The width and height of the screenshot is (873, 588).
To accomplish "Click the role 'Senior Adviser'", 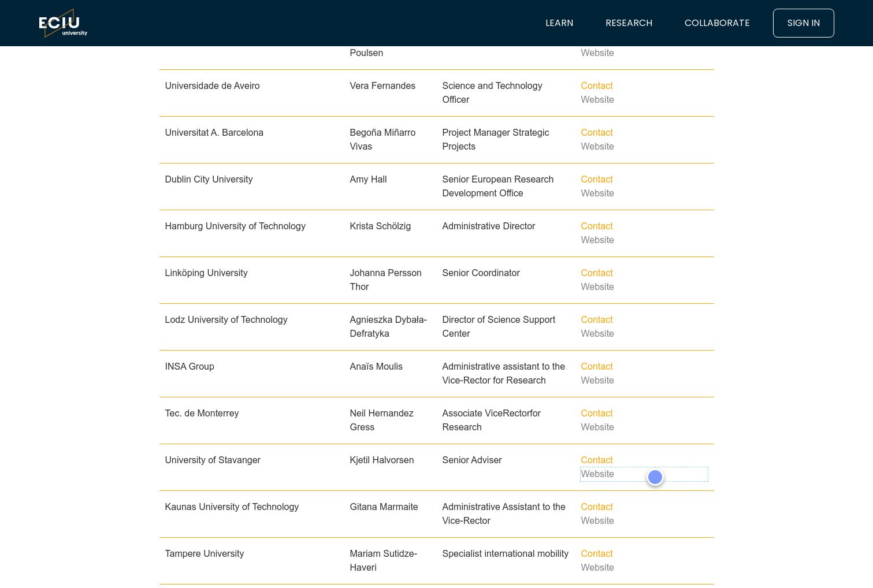I will click(x=472, y=460).
